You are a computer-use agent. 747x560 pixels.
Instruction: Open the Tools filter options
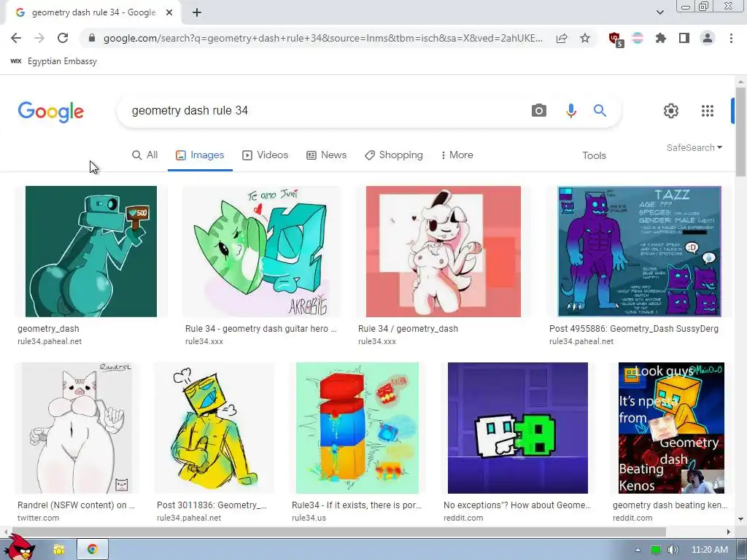(594, 156)
